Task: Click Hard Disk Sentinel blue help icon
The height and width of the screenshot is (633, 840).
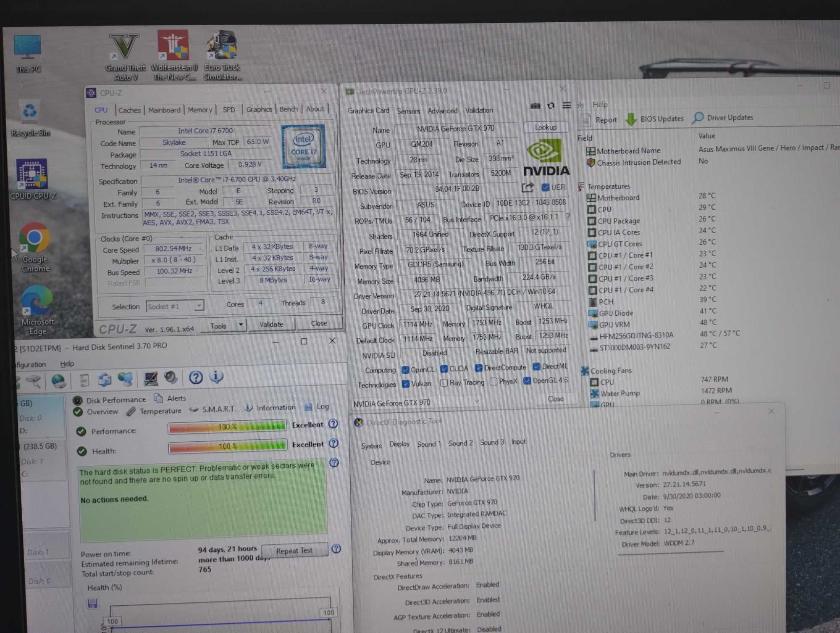Action: 196,377
